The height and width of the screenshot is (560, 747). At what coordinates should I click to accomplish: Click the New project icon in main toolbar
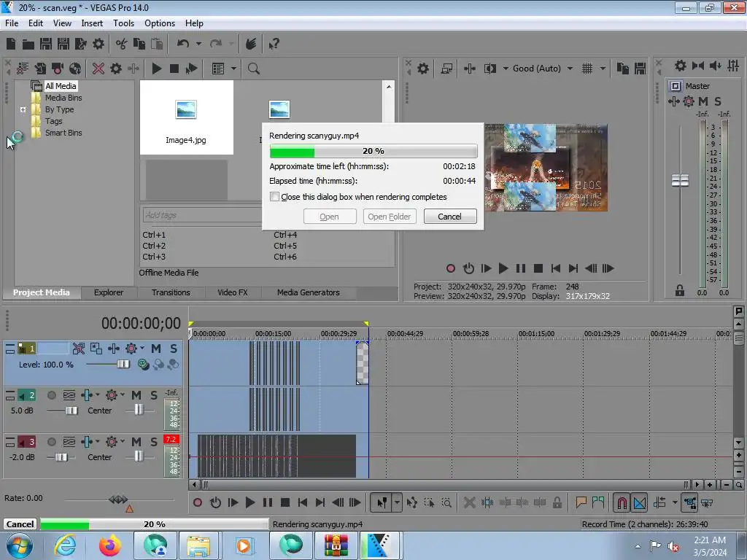(x=11, y=44)
